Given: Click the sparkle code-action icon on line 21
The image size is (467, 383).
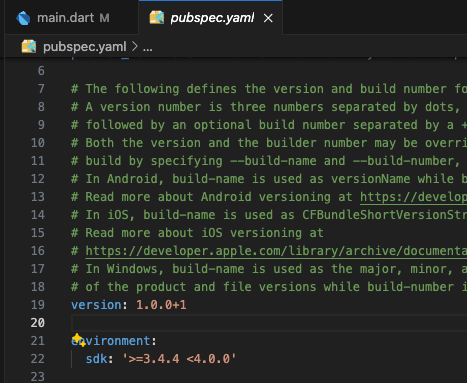Looking at the screenshot, I should tap(78, 340).
